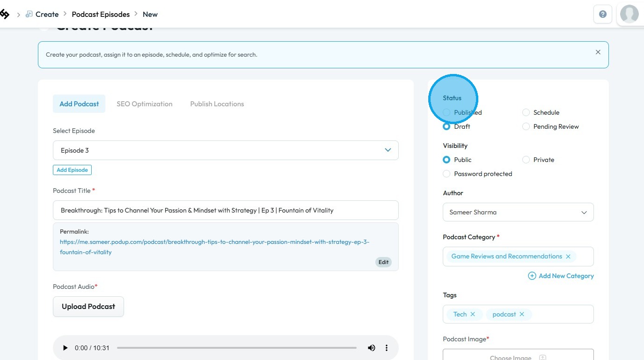Remove the podcast tag
This screenshot has height=360, width=644.
[x=522, y=314]
